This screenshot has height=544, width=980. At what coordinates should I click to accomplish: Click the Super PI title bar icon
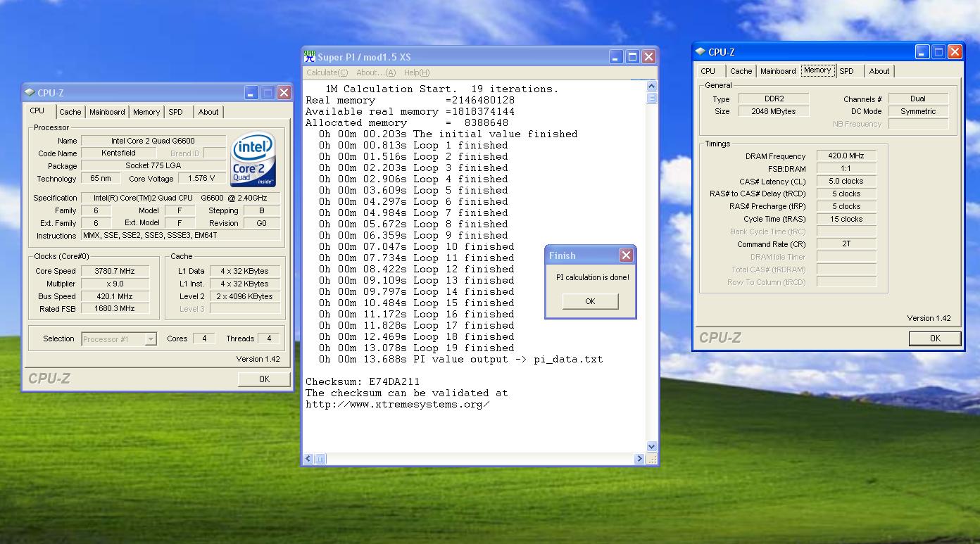click(309, 57)
